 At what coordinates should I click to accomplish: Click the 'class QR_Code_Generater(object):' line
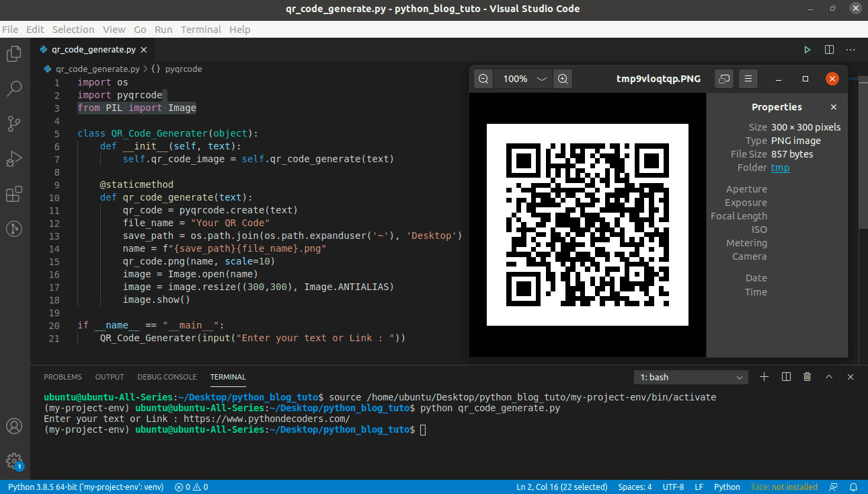[x=167, y=133]
